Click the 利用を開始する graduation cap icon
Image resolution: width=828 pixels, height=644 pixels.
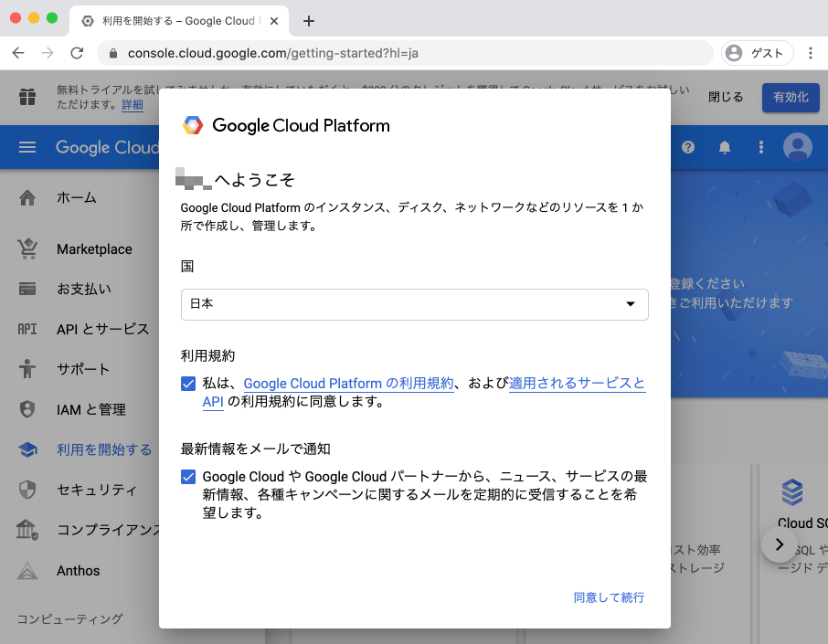pyautogui.click(x=27, y=449)
